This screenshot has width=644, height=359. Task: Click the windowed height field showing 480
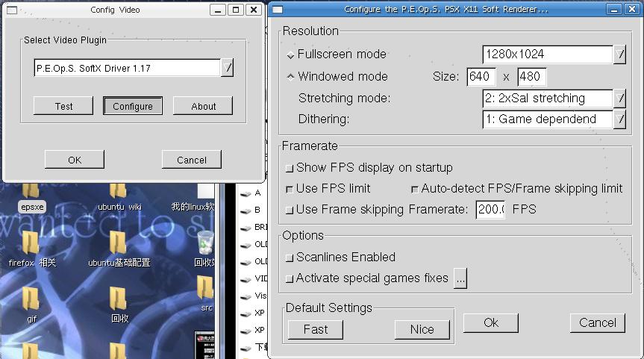532,77
